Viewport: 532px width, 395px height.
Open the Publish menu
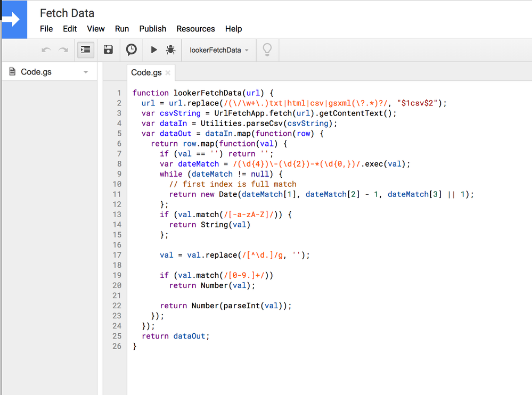click(153, 29)
